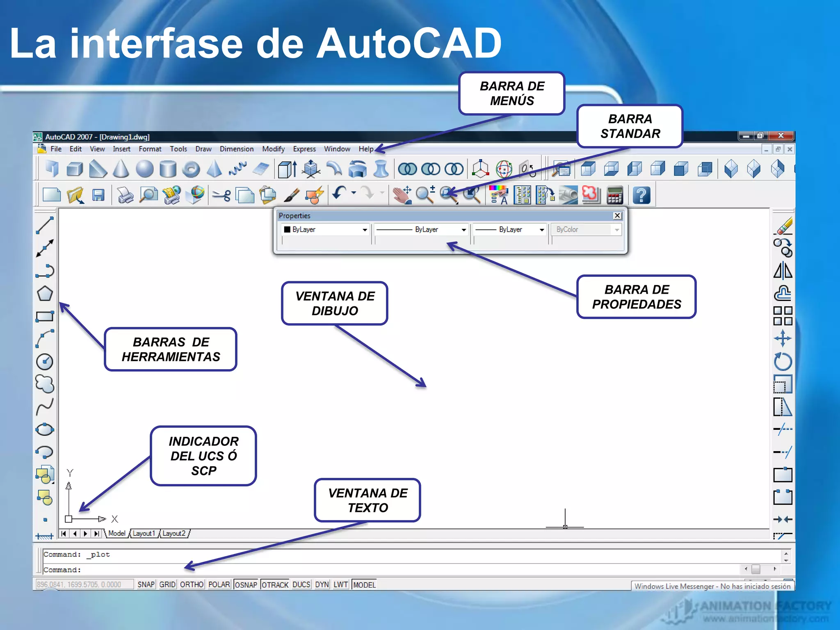This screenshot has height=630, width=840.
Task: Click the MODEL button in status bar
Action: 364,584
